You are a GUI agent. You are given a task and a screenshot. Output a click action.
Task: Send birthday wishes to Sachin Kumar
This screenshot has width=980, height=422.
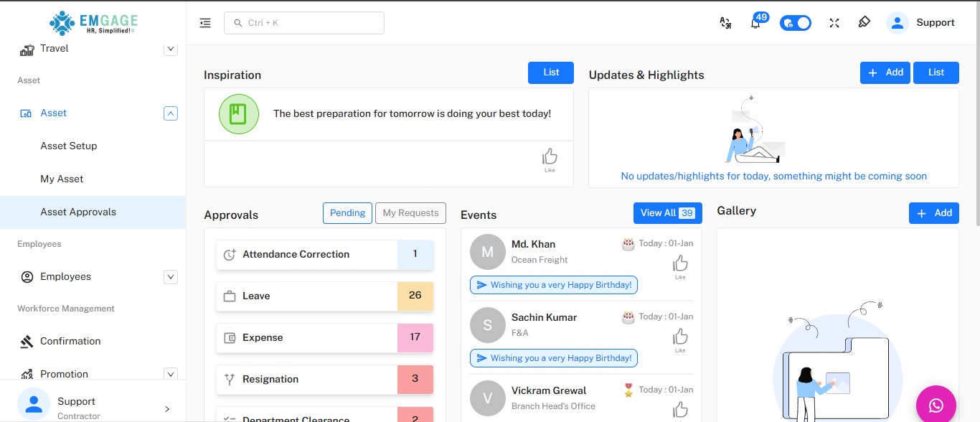[553, 357]
